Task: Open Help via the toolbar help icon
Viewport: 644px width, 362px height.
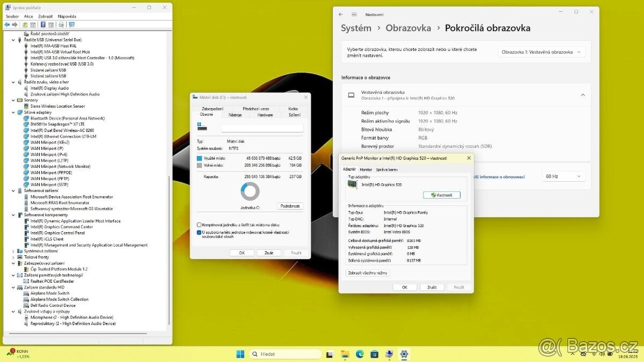Action: (42, 24)
